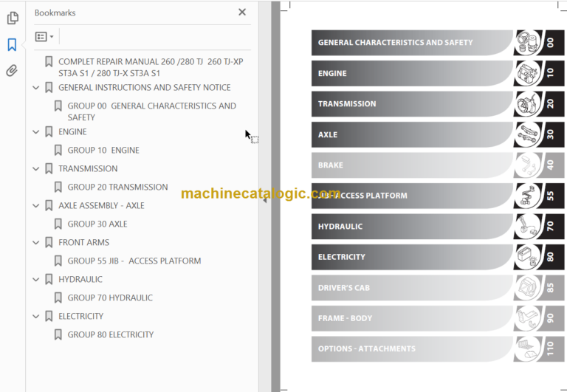Open the bookmarks options dropdown menu
This screenshot has height=392, width=567.
point(44,36)
